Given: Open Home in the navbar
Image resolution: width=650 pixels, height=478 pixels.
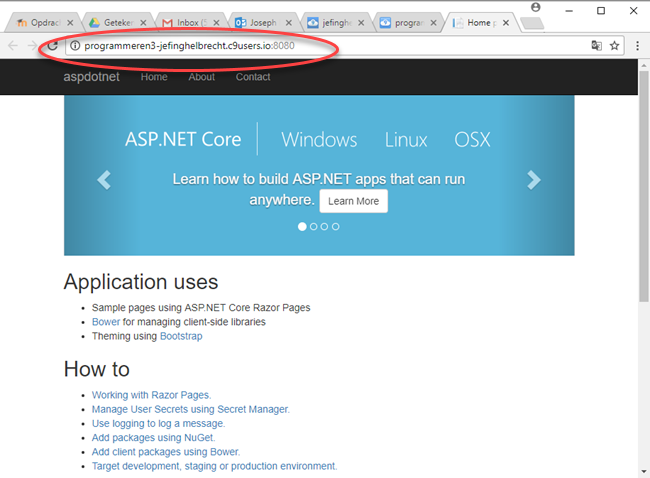Looking at the screenshot, I should tap(154, 77).
